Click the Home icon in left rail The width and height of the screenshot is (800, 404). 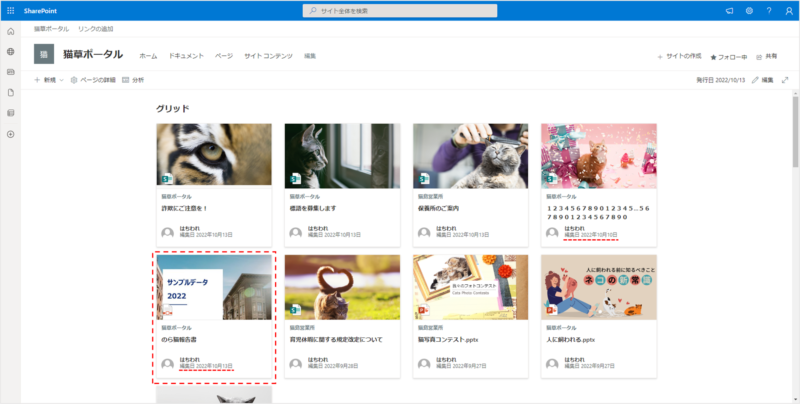[x=10, y=32]
